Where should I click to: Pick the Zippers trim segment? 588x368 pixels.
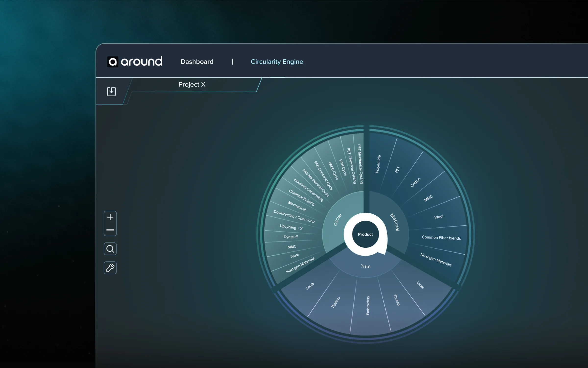[x=336, y=302]
